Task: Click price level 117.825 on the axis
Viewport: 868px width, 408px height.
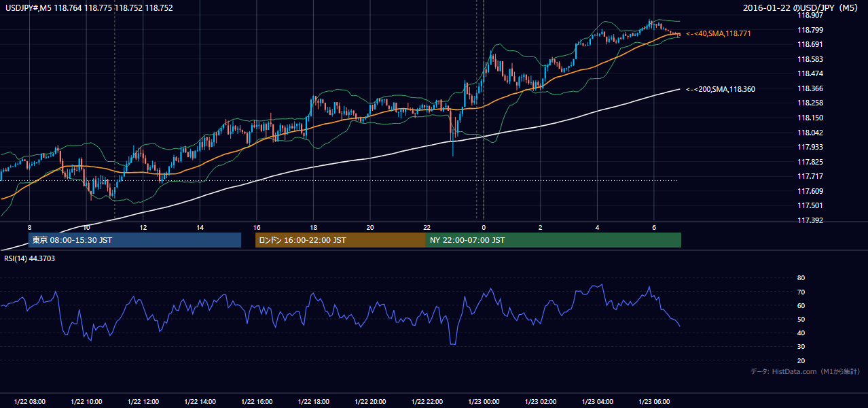Action: [810, 162]
